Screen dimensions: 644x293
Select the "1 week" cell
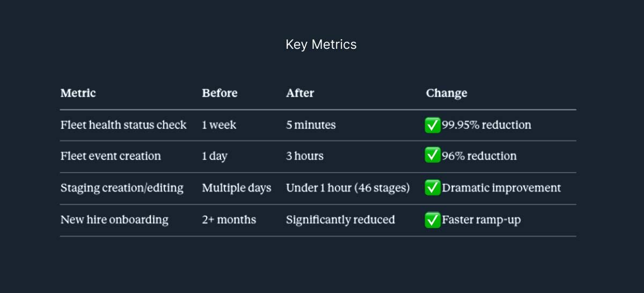219,125
